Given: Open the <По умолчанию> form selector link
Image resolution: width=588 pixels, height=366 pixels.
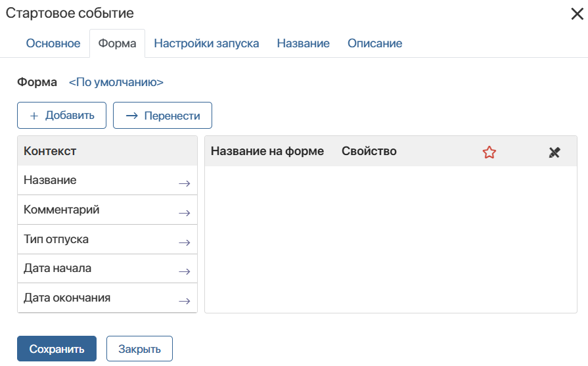Looking at the screenshot, I should click(116, 82).
